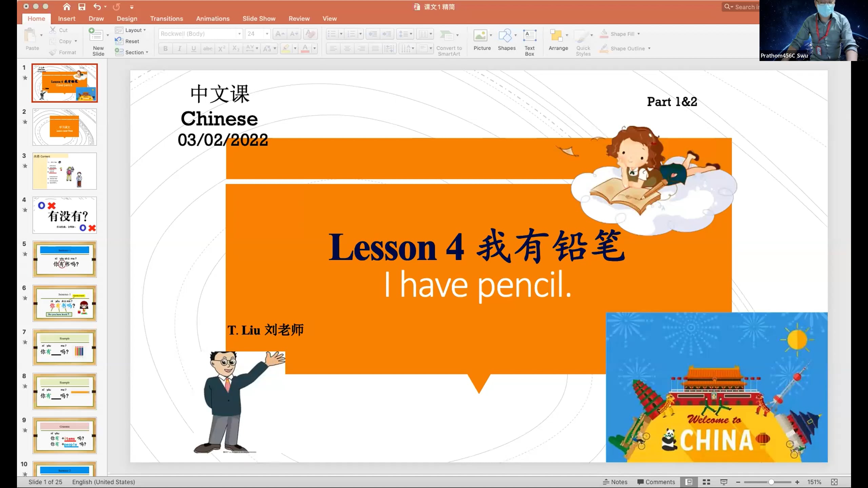The height and width of the screenshot is (488, 868).
Task: Go to the Slide Show tab
Action: (259, 19)
